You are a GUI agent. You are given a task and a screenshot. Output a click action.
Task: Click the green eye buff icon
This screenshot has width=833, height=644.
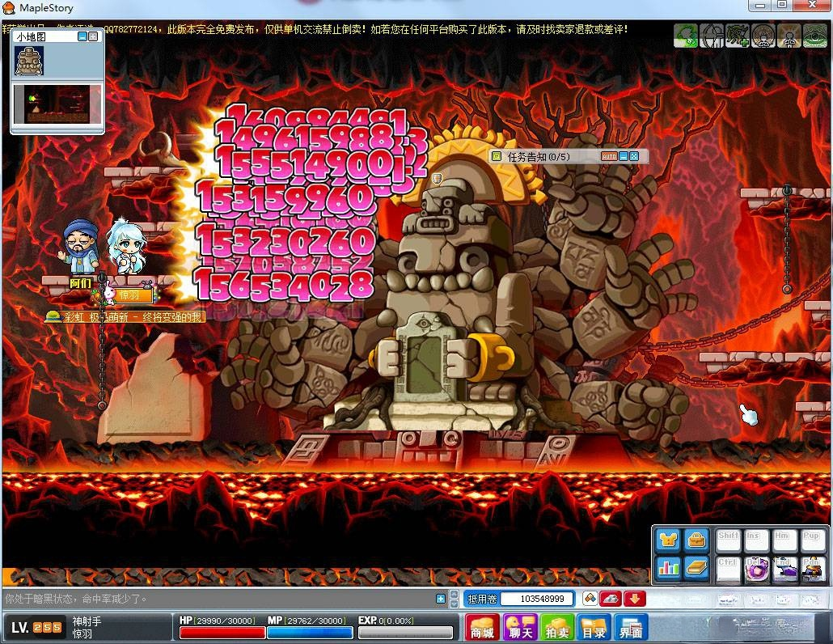815,36
